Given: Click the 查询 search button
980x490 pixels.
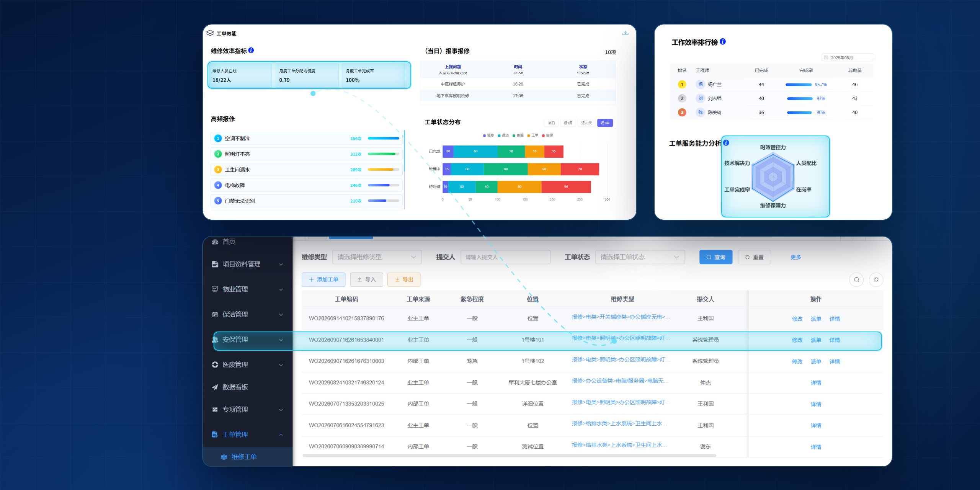Looking at the screenshot, I should click(716, 257).
